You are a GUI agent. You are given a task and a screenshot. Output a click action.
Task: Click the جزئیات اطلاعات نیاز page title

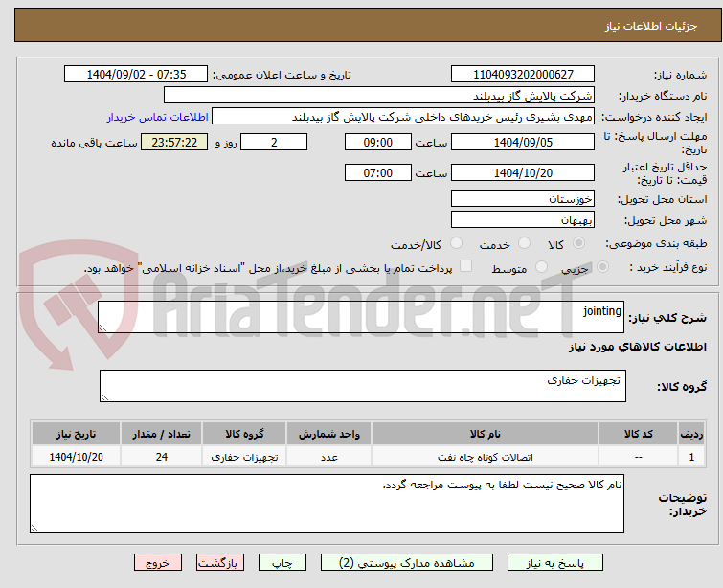(x=651, y=26)
